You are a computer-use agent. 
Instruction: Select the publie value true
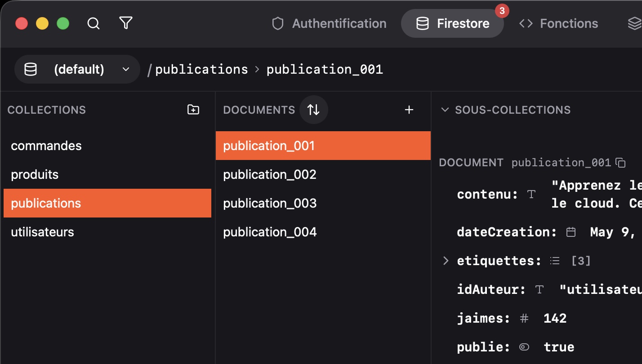click(559, 347)
